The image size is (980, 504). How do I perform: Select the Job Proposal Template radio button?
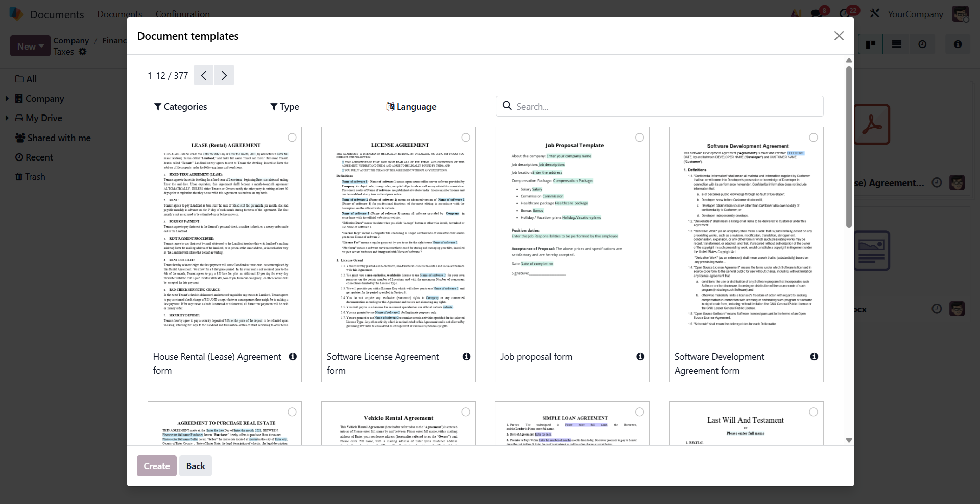point(639,138)
